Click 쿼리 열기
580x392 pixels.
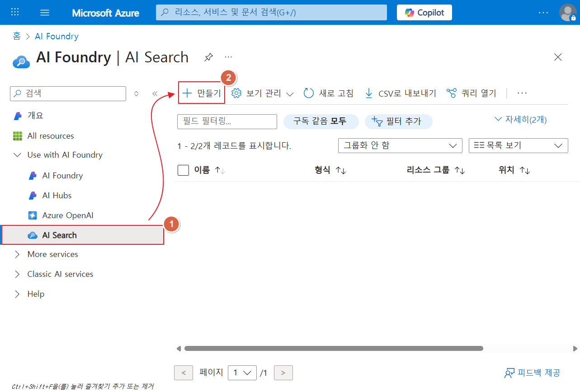click(472, 93)
